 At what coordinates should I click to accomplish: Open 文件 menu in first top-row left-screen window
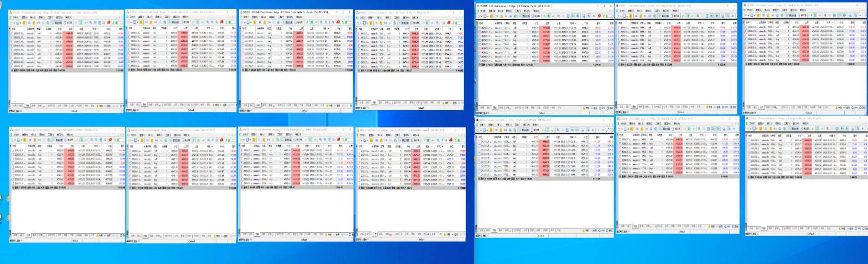[x=16, y=17]
